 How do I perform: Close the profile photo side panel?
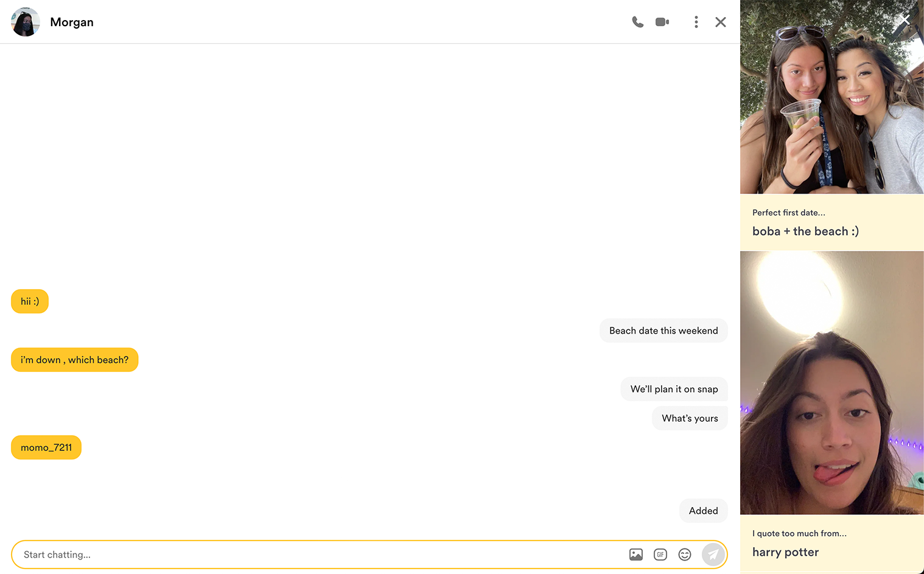click(x=905, y=20)
